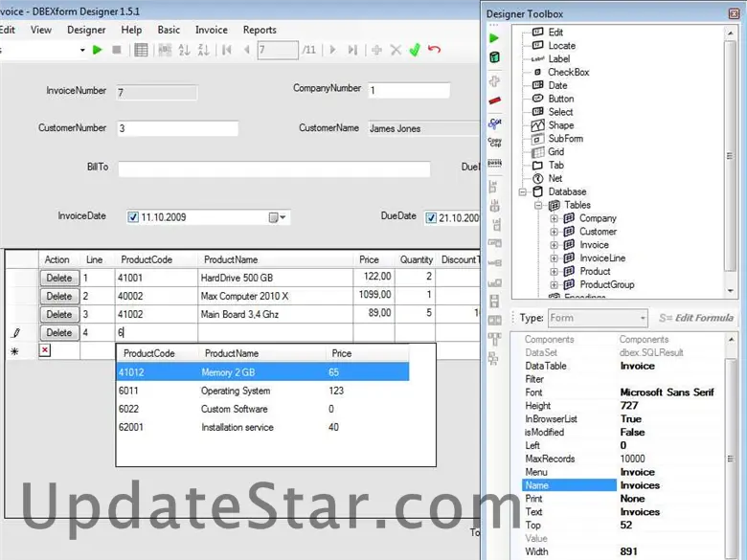
Task: Open the Reports menu
Action: pyautogui.click(x=260, y=30)
